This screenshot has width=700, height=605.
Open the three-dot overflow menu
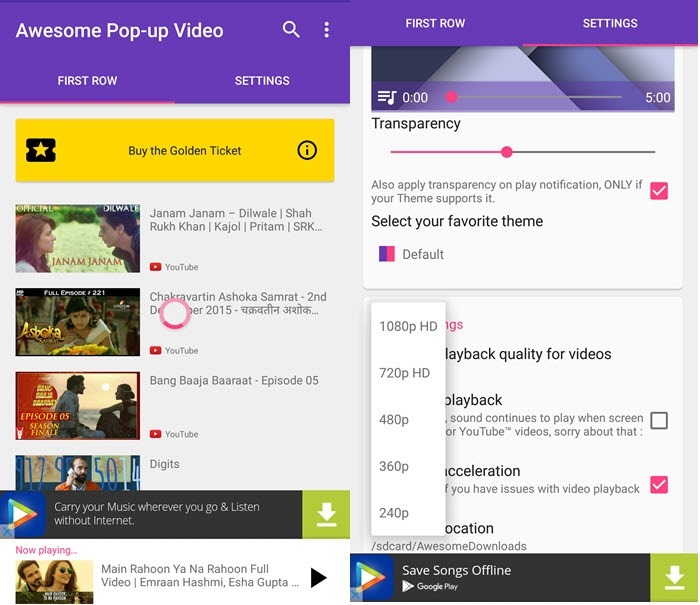click(327, 30)
